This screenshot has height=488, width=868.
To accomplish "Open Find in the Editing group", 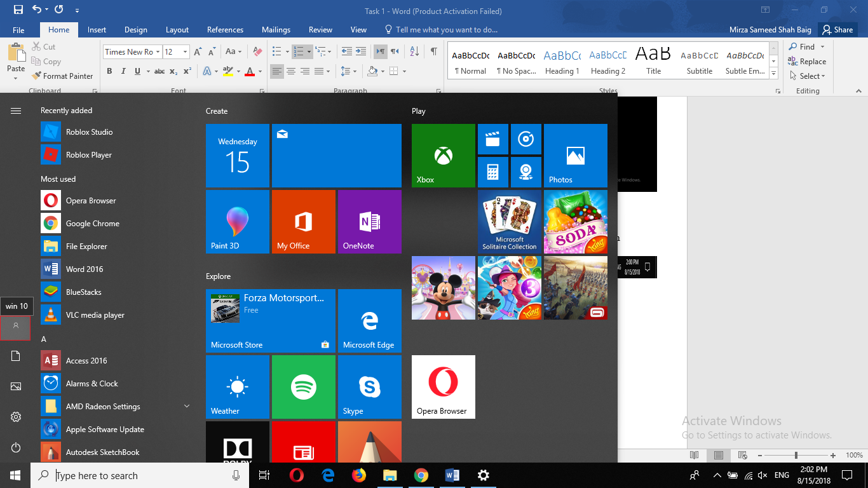I will pyautogui.click(x=806, y=46).
